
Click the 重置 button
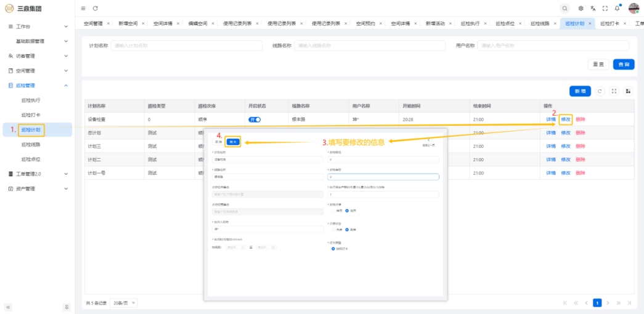[598, 64]
